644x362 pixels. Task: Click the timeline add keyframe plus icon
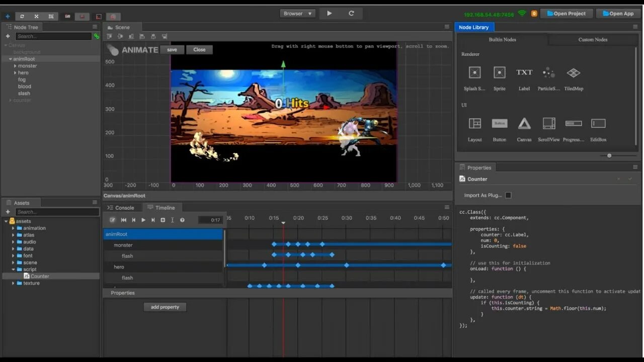(x=163, y=220)
